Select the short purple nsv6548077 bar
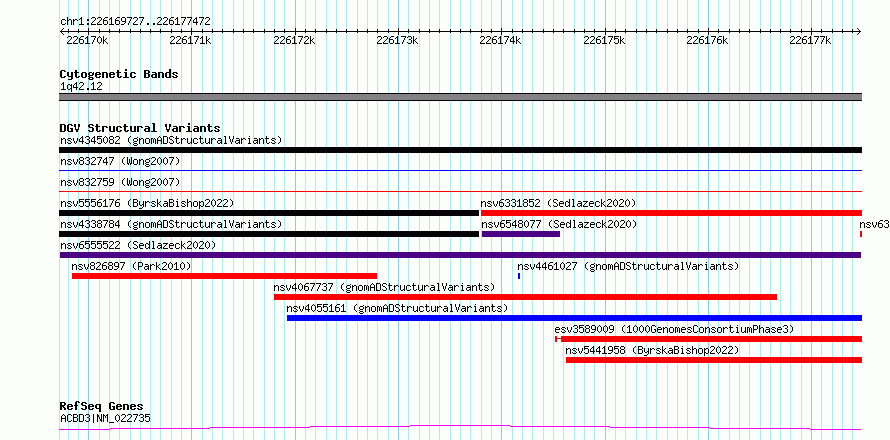Viewport: 890px width, 440px height. pos(521,234)
